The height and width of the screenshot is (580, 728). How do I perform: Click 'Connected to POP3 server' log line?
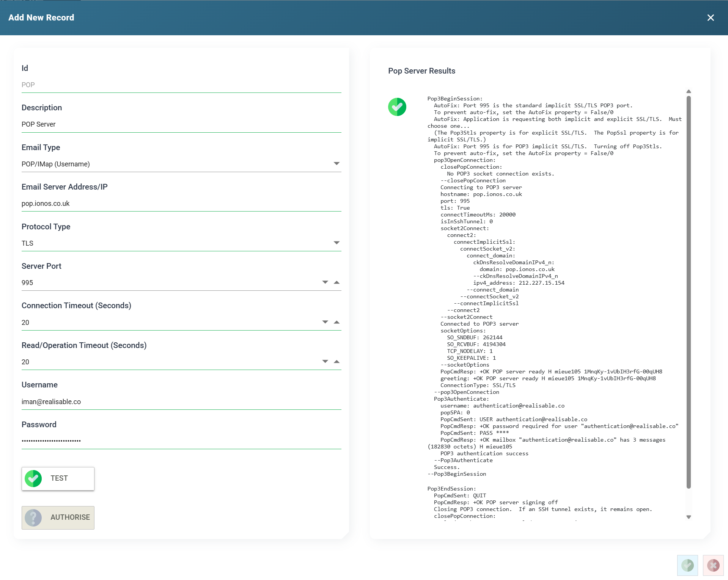480,324
